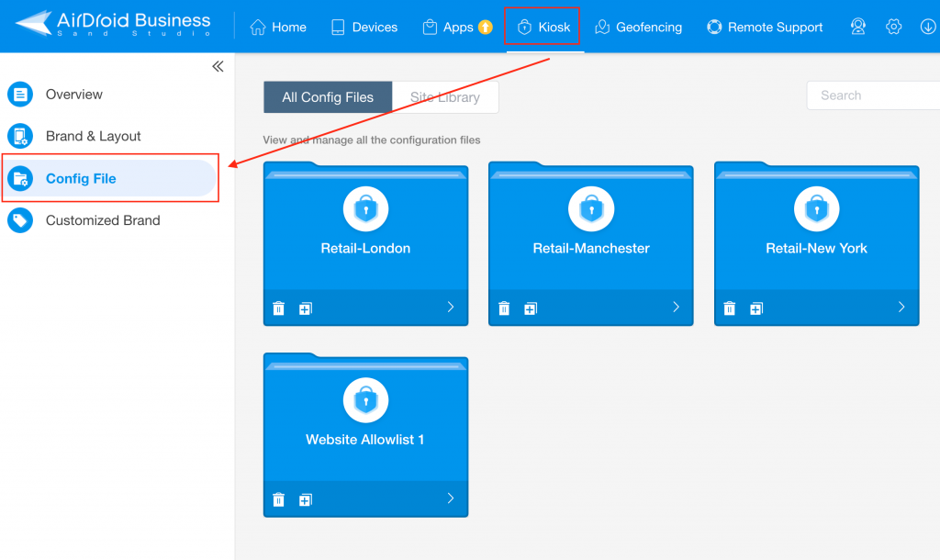Screen dimensions: 940x560
Task: Switch to Site Library tab
Action: (x=445, y=97)
